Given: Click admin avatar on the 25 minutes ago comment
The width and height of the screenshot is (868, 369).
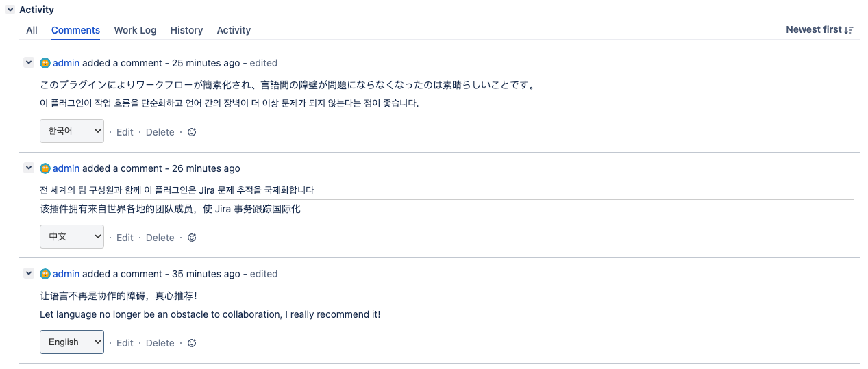Looking at the screenshot, I should [x=45, y=63].
